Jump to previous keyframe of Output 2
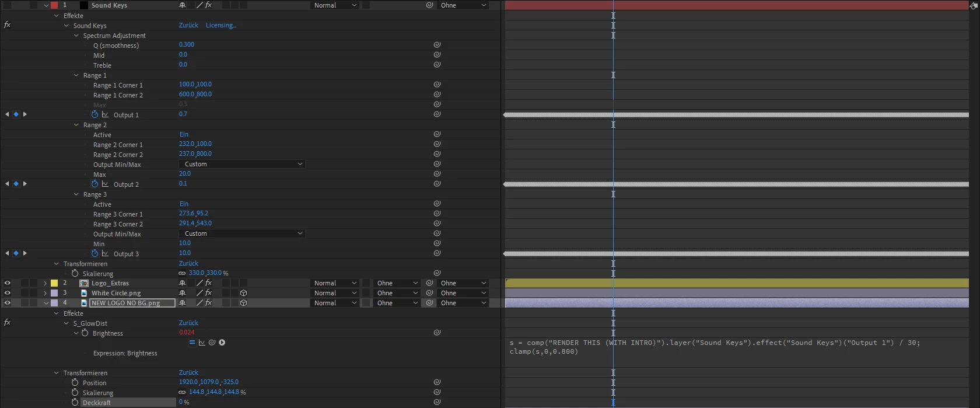980x408 pixels. pyautogui.click(x=7, y=184)
